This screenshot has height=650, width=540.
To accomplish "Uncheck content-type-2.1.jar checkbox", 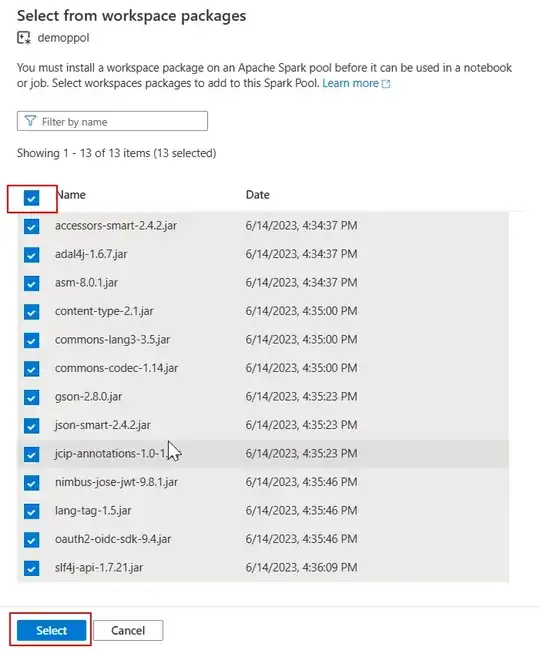I will click(31, 312).
